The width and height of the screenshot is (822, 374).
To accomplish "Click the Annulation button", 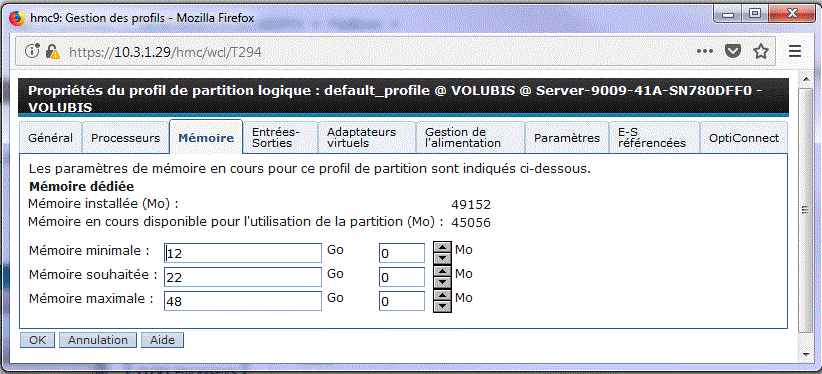I will (x=98, y=340).
